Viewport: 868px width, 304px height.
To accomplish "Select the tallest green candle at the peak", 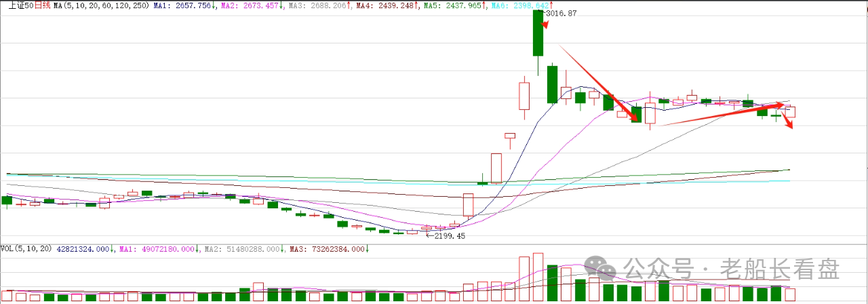I will click(x=538, y=33).
